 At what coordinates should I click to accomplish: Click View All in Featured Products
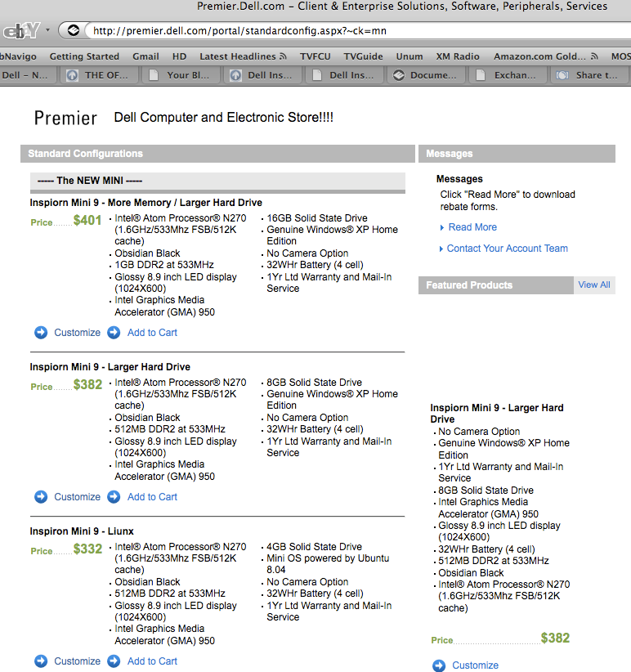(594, 285)
